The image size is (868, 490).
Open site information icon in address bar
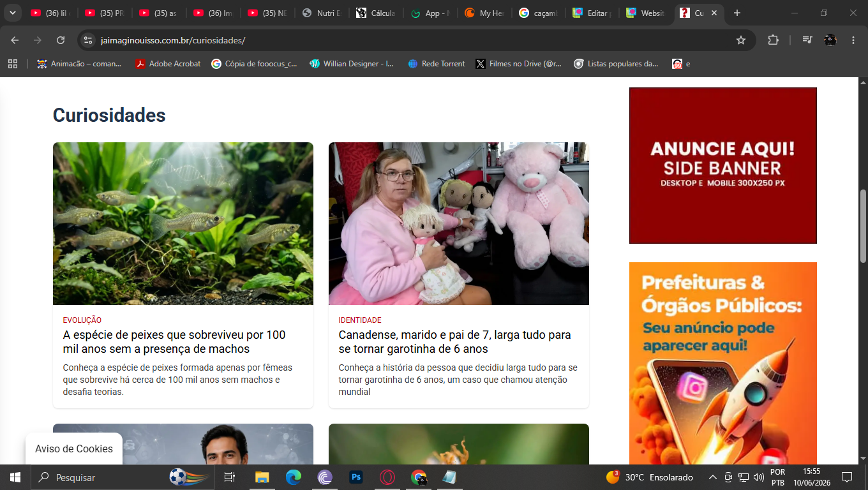88,40
